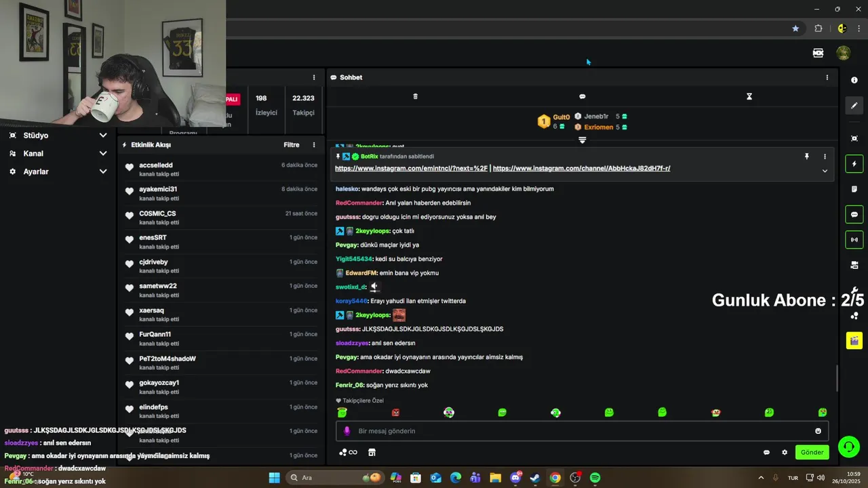Click the Exriomen leaderboard entry

[601, 127]
